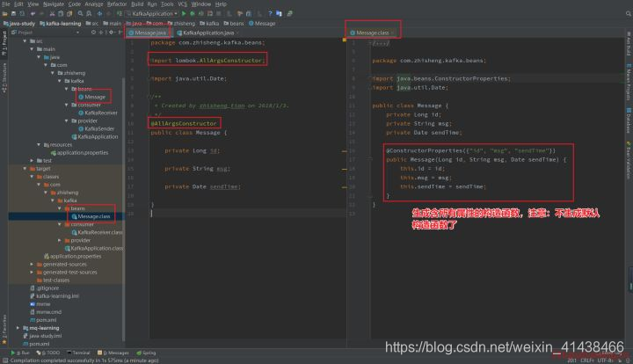The image size is (633, 364).
Task: Click the Help question mark icon
Action: (270, 14)
